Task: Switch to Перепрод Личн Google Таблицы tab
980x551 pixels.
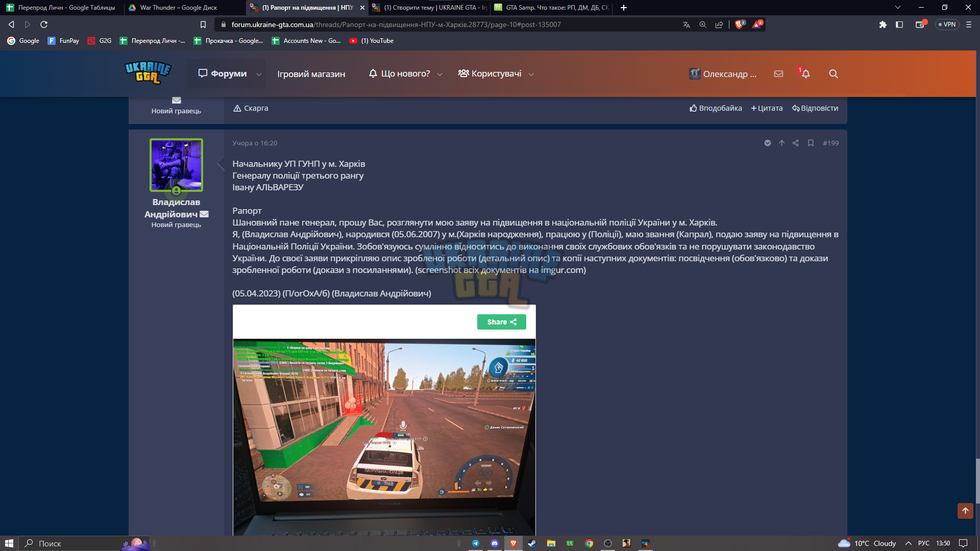Action: (61, 8)
